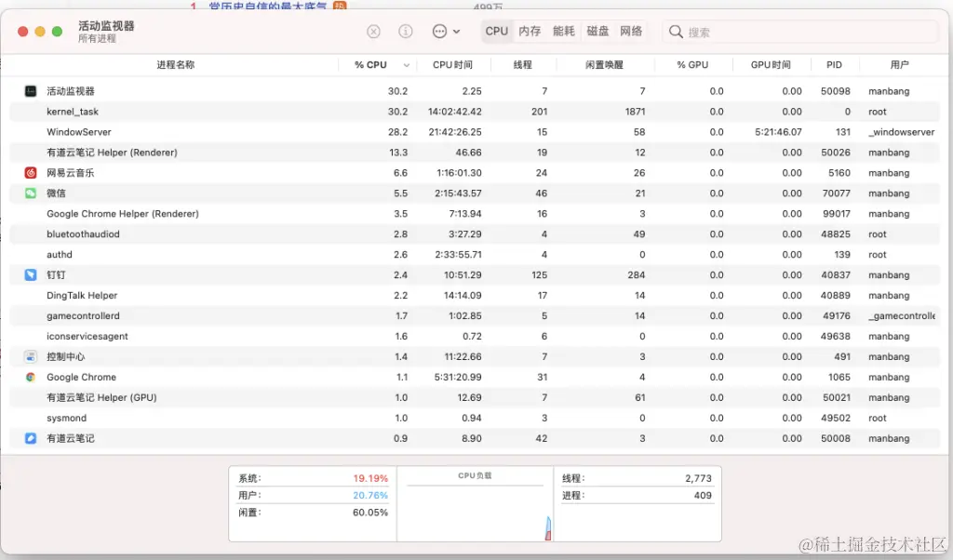Click the 活动监视器 process icon
Viewport: 953px width, 560px height.
31,91
